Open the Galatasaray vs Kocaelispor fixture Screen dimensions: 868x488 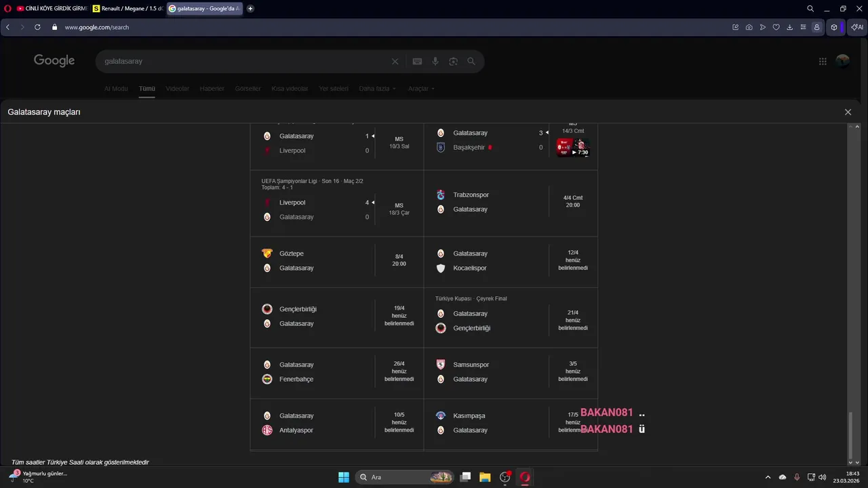point(511,261)
